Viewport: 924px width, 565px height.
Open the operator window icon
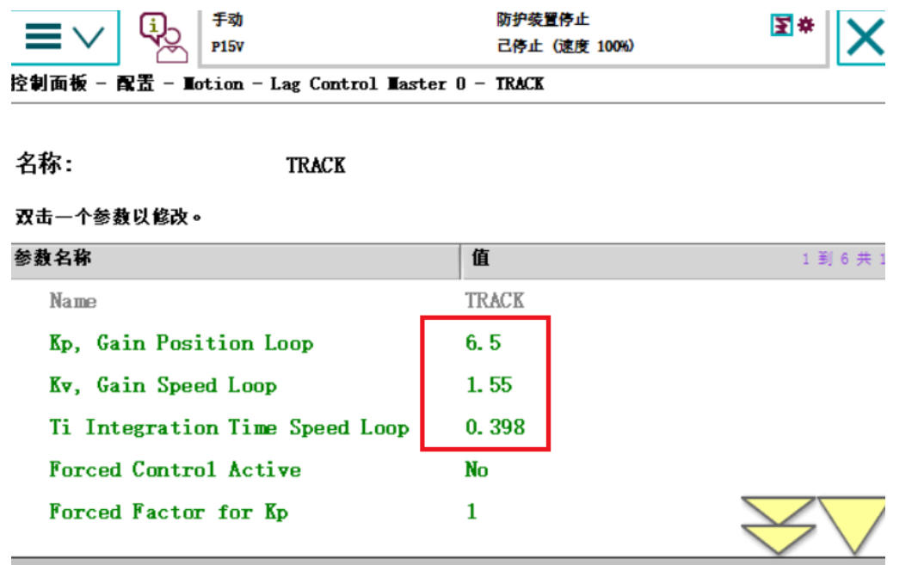[163, 36]
